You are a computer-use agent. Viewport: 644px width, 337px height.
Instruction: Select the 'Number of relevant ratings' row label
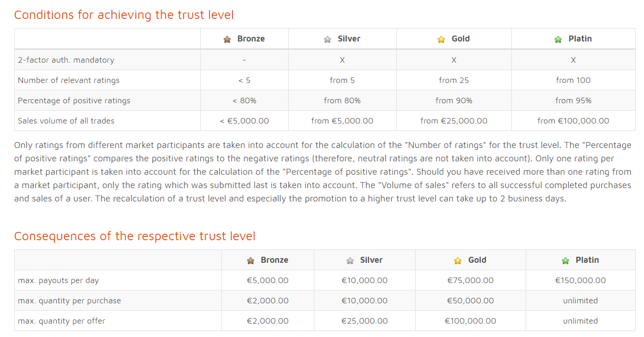[69, 80]
